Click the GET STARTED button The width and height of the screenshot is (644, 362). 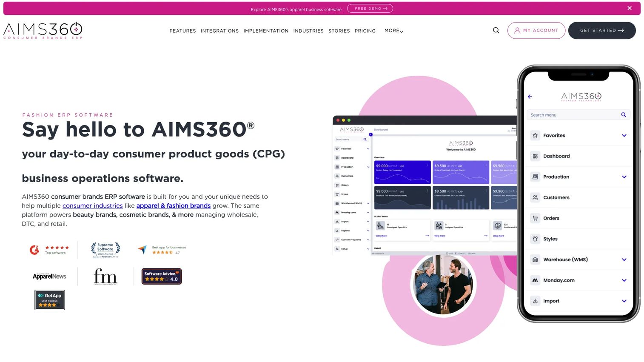click(x=602, y=31)
